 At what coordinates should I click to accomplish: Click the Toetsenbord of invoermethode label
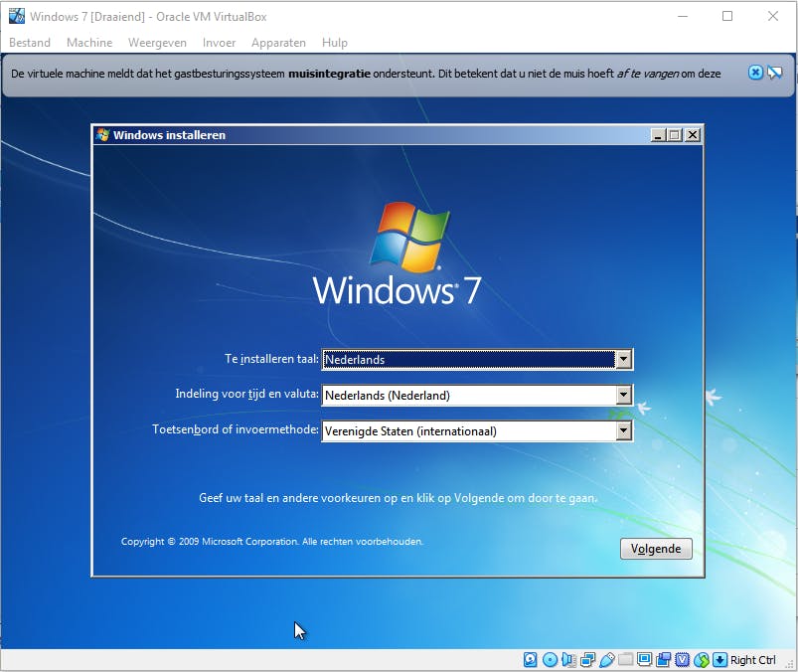coord(236,429)
